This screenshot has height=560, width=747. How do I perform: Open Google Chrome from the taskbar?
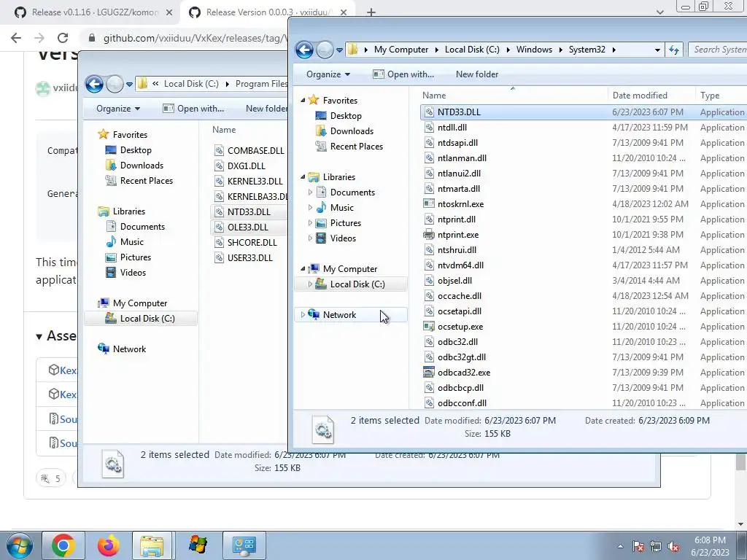(63, 545)
